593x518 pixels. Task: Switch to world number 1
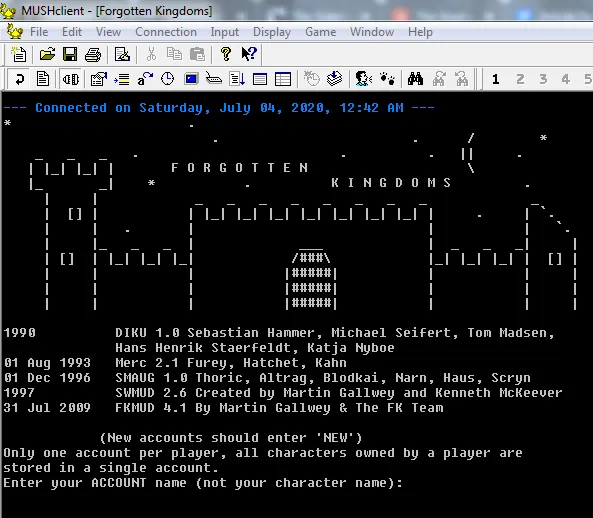point(495,79)
